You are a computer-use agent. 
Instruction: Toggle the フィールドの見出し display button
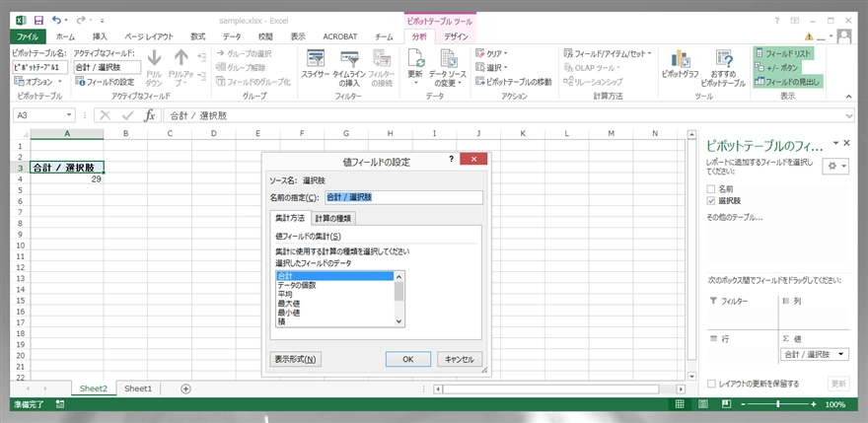788,82
